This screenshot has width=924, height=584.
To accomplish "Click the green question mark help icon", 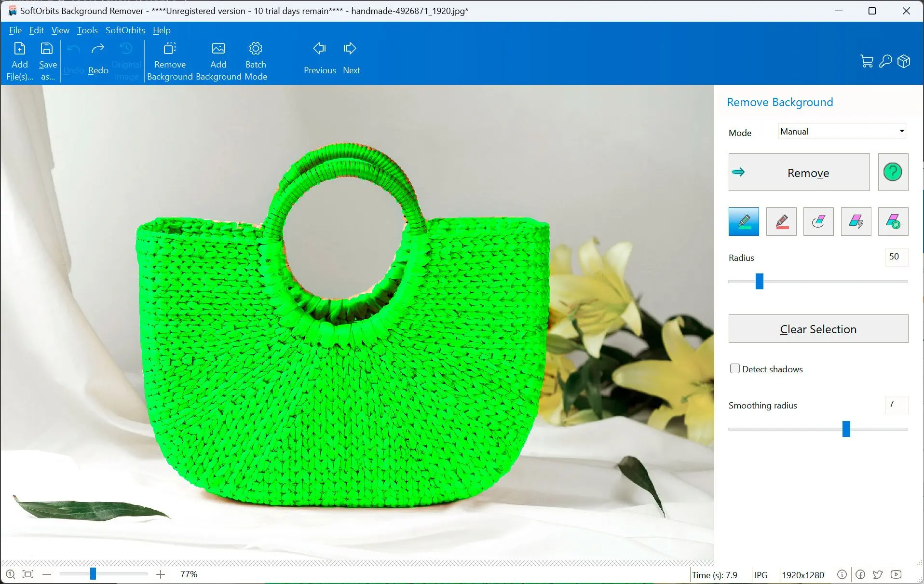I will [893, 172].
